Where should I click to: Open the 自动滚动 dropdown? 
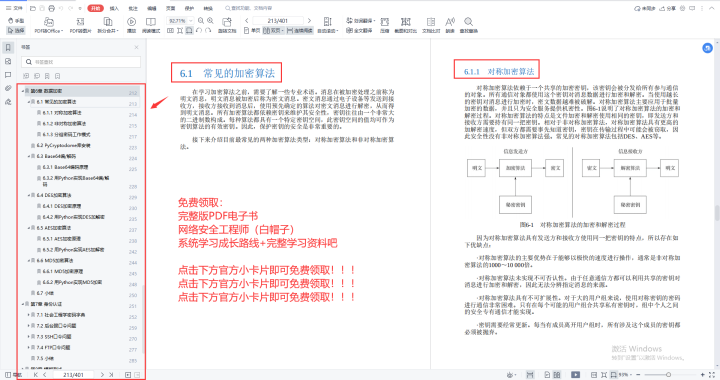(x=328, y=25)
